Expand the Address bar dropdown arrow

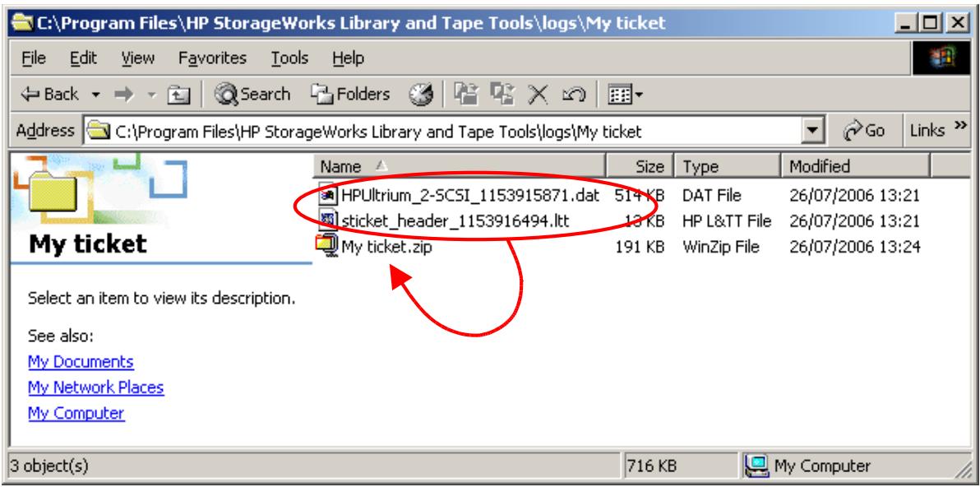point(812,132)
